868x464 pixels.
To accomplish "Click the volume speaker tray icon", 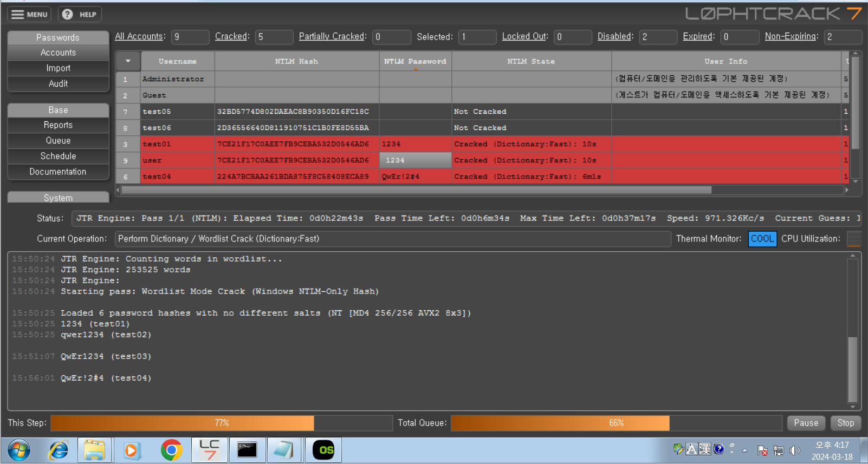I will click(x=794, y=450).
